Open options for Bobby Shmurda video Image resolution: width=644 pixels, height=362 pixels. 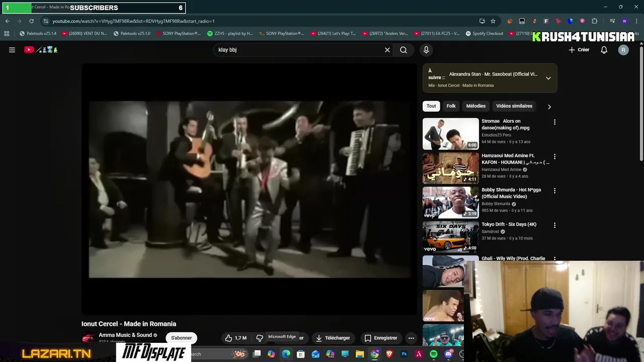tap(554, 191)
